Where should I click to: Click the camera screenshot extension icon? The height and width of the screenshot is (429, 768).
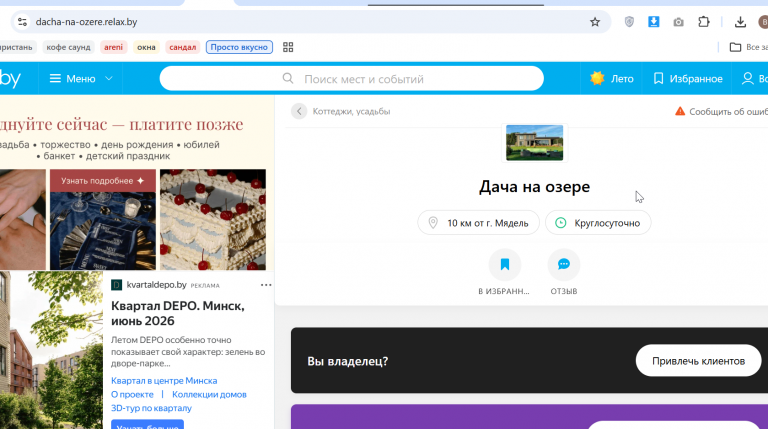point(678,22)
